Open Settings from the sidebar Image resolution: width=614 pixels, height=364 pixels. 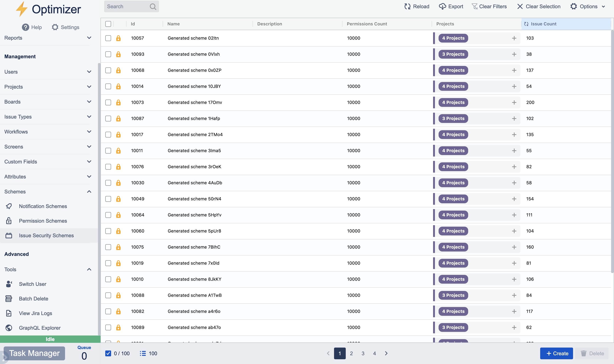tap(65, 27)
